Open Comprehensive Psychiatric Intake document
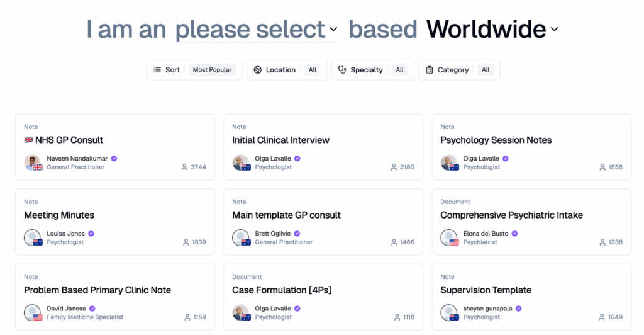 click(x=531, y=222)
